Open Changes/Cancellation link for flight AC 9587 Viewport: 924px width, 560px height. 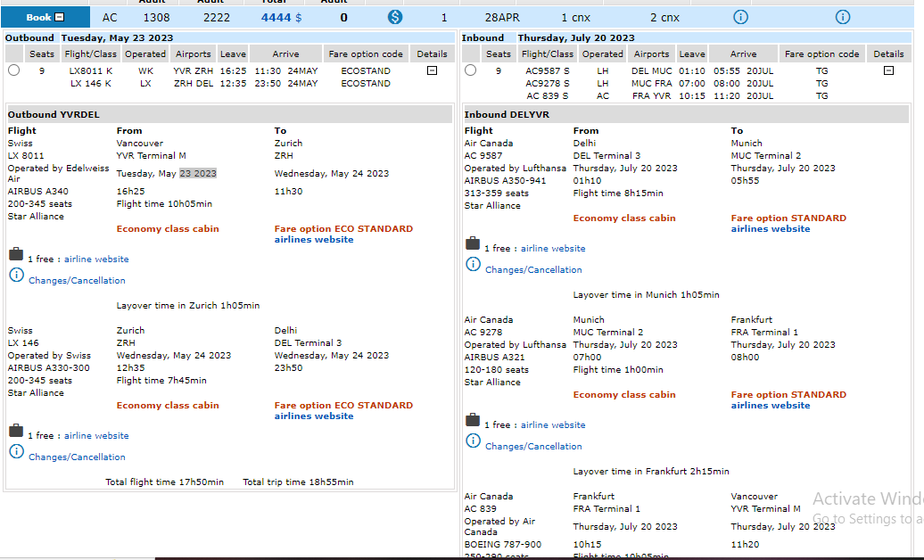[x=533, y=270]
